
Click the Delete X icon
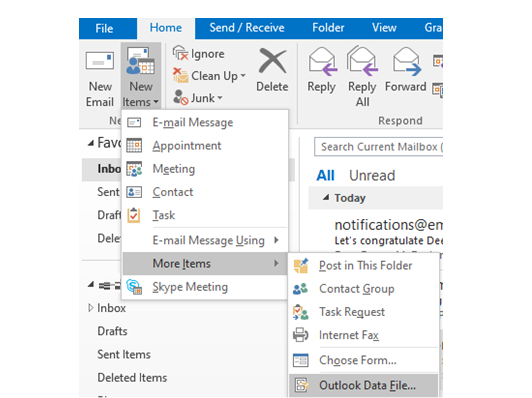pos(272,61)
